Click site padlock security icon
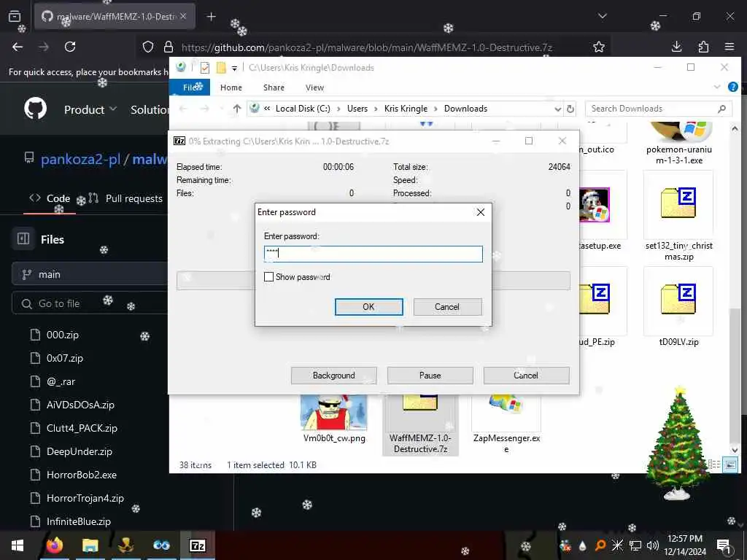This screenshot has height=560, width=747. point(169,47)
